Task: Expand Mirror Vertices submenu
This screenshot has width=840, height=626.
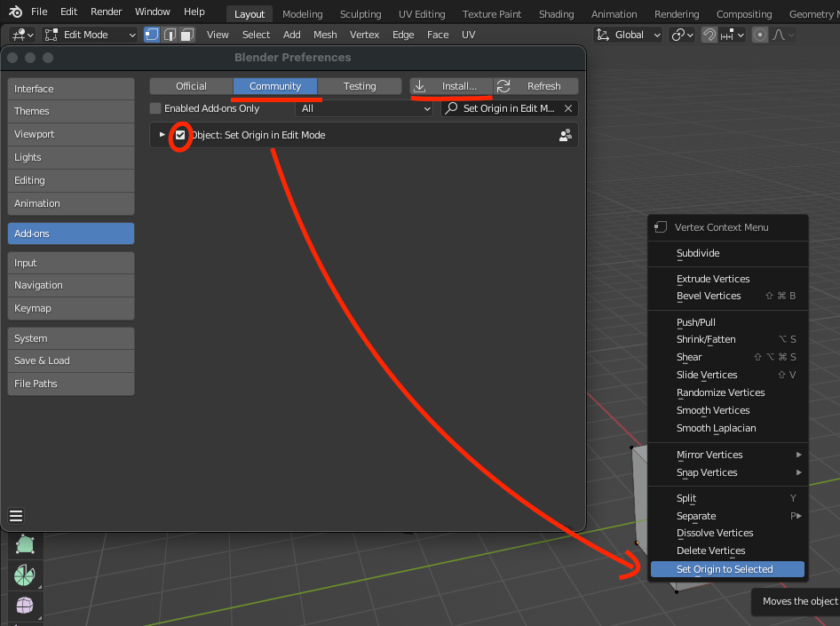Action: click(727, 455)
